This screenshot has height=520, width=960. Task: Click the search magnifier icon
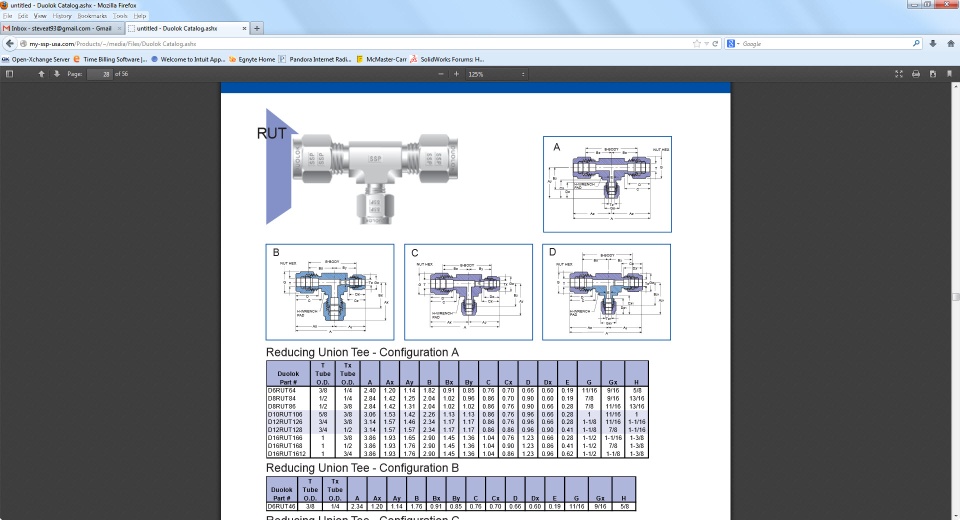(916, 44)
